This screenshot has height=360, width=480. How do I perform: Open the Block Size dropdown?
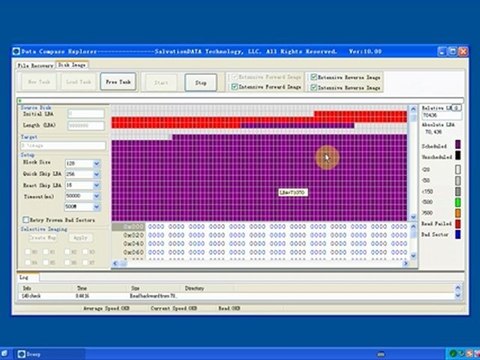[97, 163]
